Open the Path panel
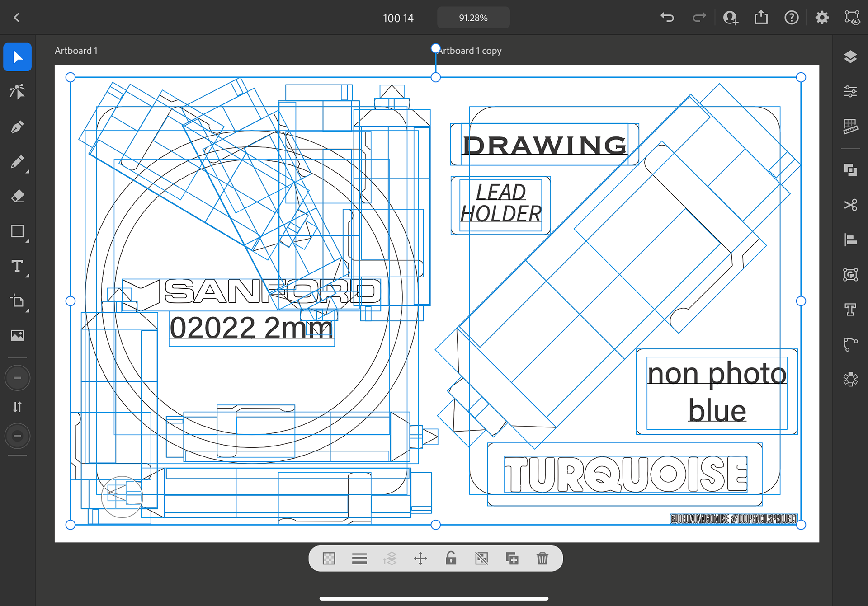Viewport: 868px width, 606px height. 850,344
